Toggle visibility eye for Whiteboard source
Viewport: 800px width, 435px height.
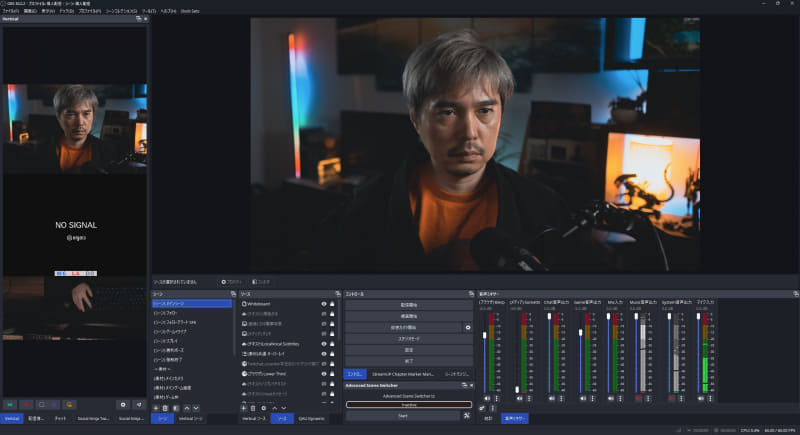coord(324,303)
